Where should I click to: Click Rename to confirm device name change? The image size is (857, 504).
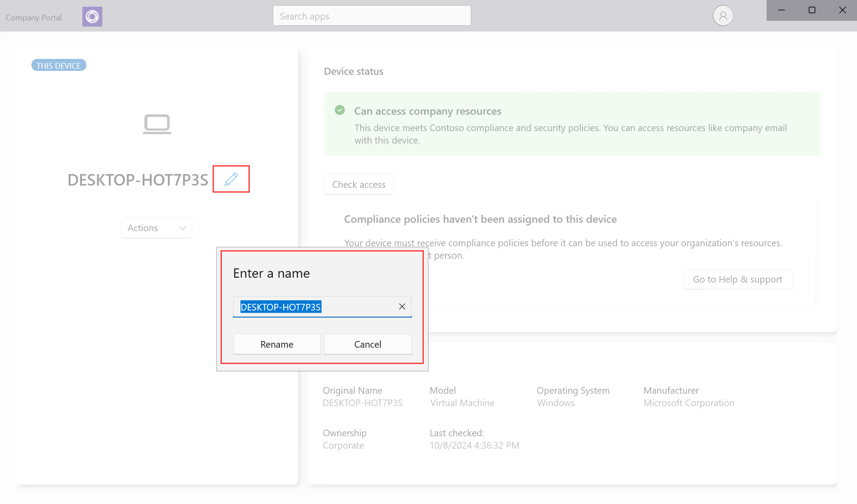(x=277, y=344)
